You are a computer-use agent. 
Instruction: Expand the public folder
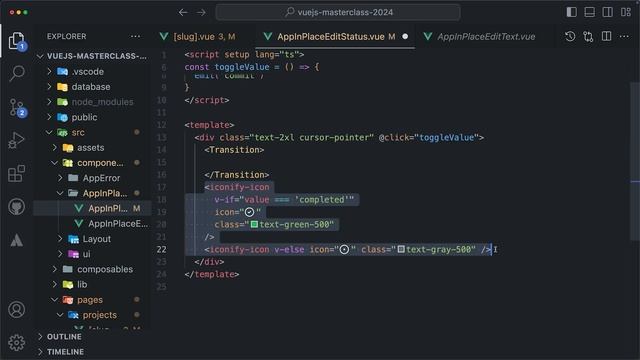pos(92,117)
